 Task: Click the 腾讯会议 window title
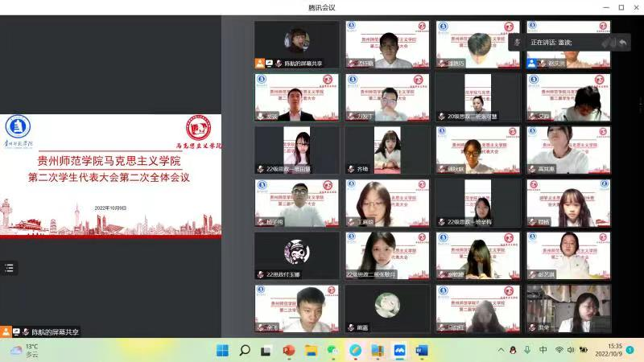click(322, 7)
